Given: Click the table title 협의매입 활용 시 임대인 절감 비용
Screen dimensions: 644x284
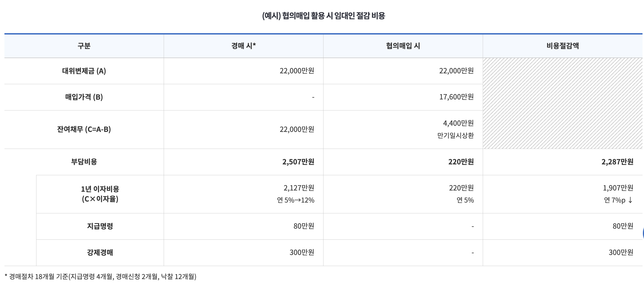Looking at the screenshot, I should click(323, 16).
